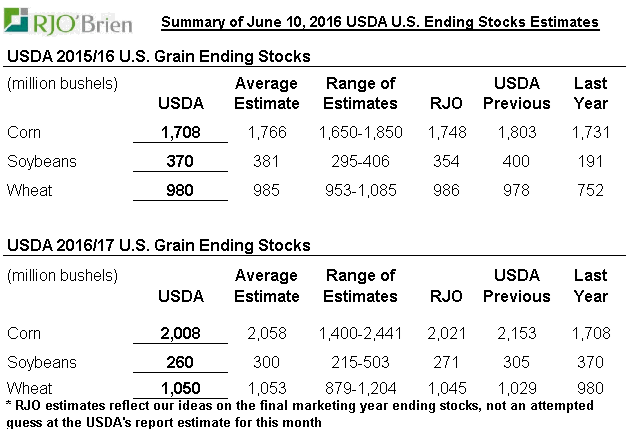Image resolution: width=630 pixels, height=430 pixels.
Task: Select the USDA 2016/17 U.S. Grain Ending Stocks heading
Action: 159,245
